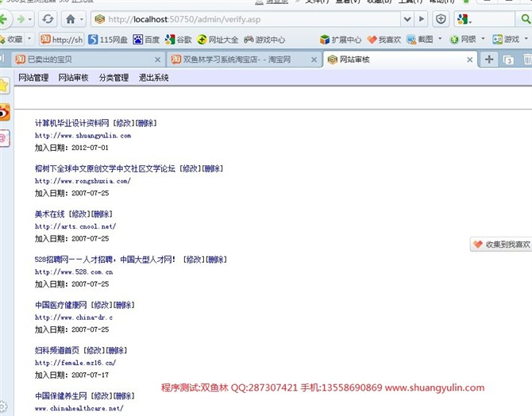Expand the address bar history dropdown
The height and width of the screenshot is (416, 532).
pos(407,19)
